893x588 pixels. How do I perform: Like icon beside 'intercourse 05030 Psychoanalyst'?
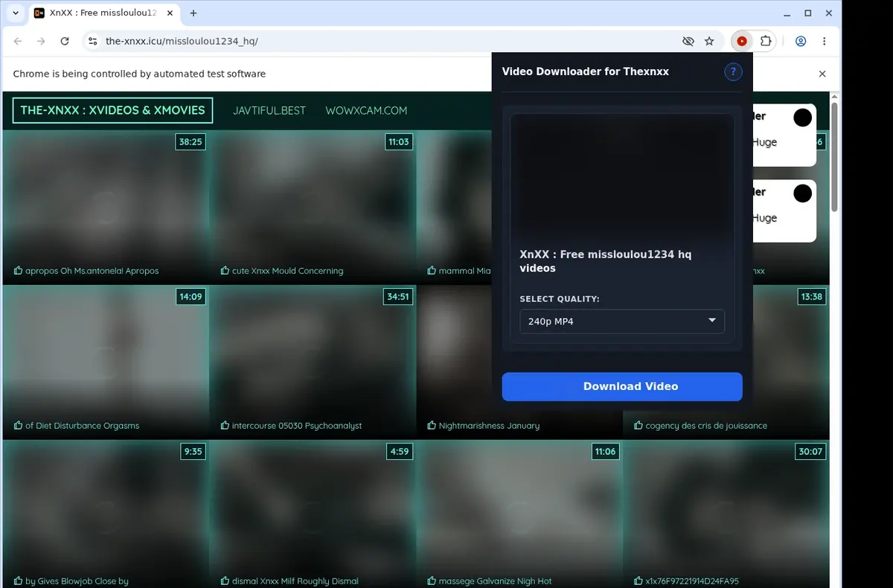pyautogui.click(x=225, y=425)
